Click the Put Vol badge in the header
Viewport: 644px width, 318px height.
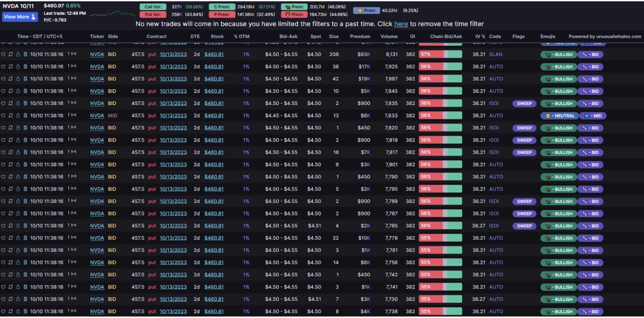(x=153, y=14)
